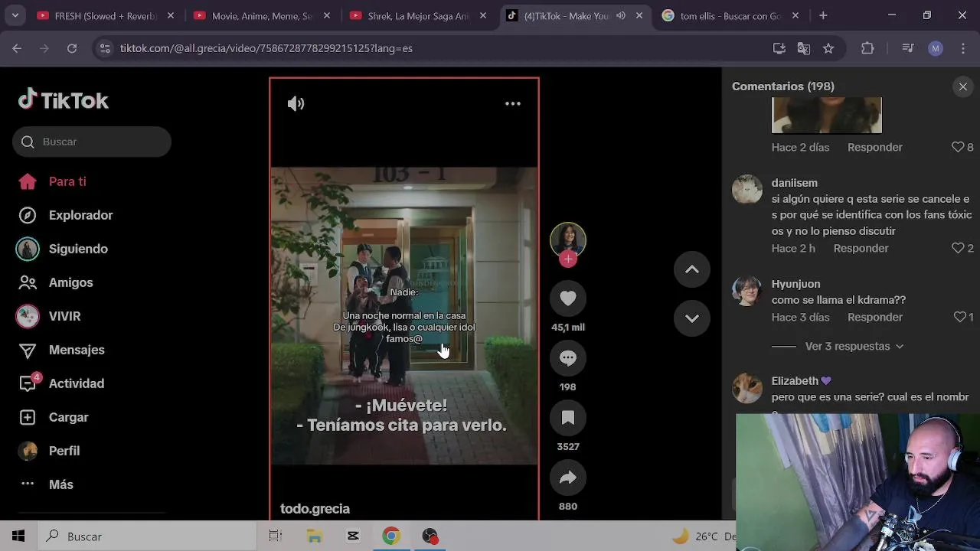980x551 pixels.
Task: Open Hyunjuon profile name
Action: 795,284
